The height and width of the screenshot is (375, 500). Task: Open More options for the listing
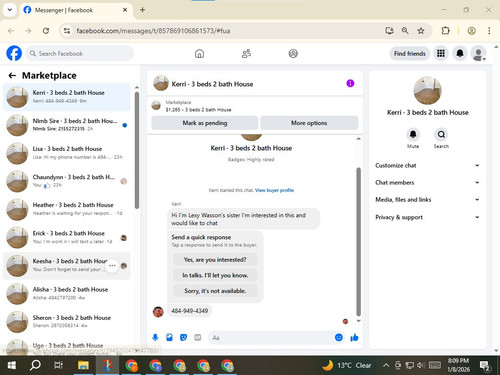point(309,123)
